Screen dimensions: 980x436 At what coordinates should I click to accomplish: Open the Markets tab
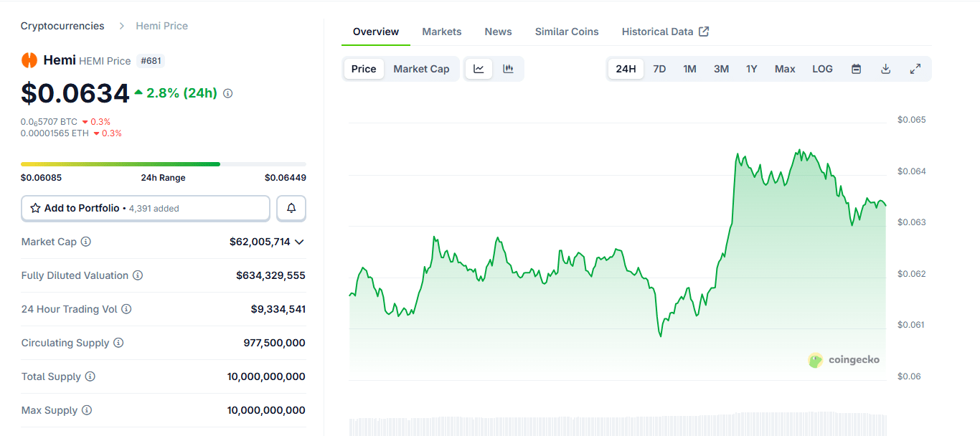[x=442, y=32]
